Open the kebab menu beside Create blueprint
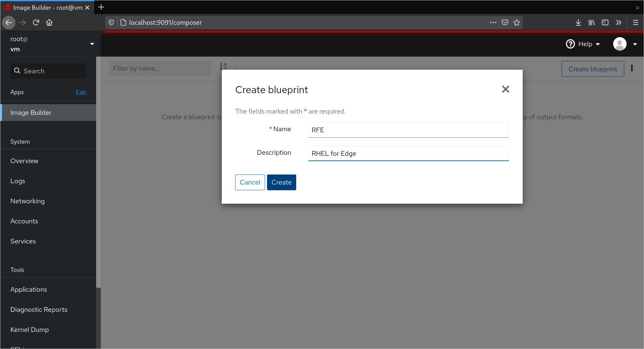 [x=632, y=68]
